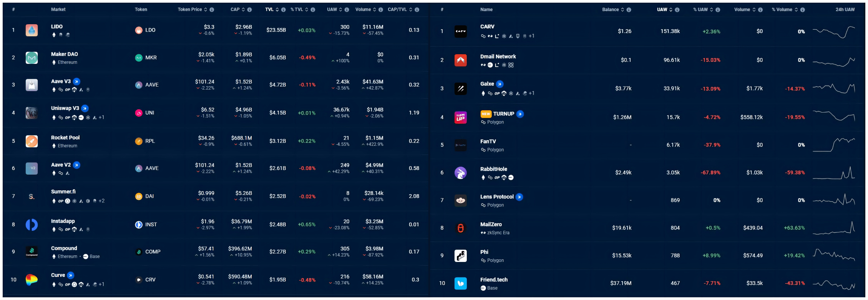The height and width of the screenshot is (300, 868).
Task: Open the CARV 24h UAW sparkline chart
Action: click(x=834, y=32)
